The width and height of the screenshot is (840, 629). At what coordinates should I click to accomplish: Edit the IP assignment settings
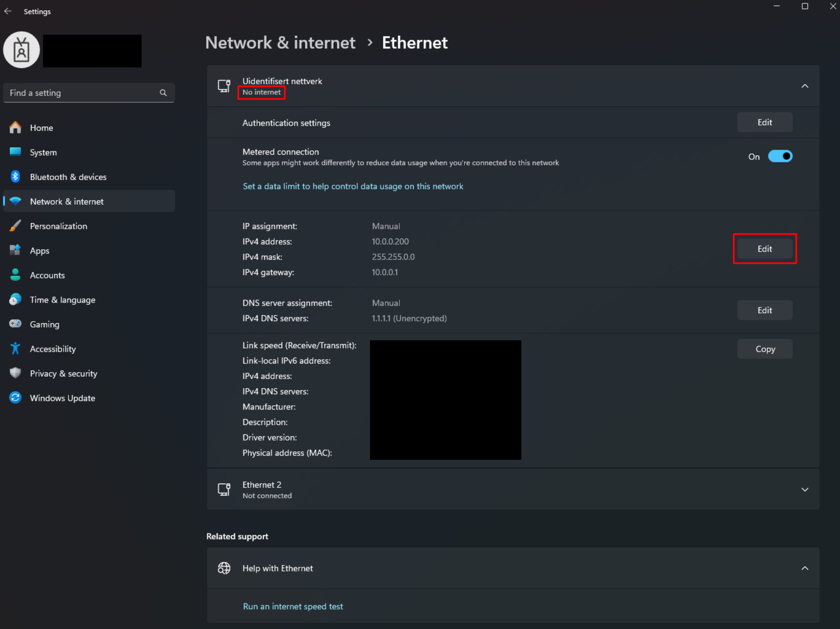tap(764, 249)
